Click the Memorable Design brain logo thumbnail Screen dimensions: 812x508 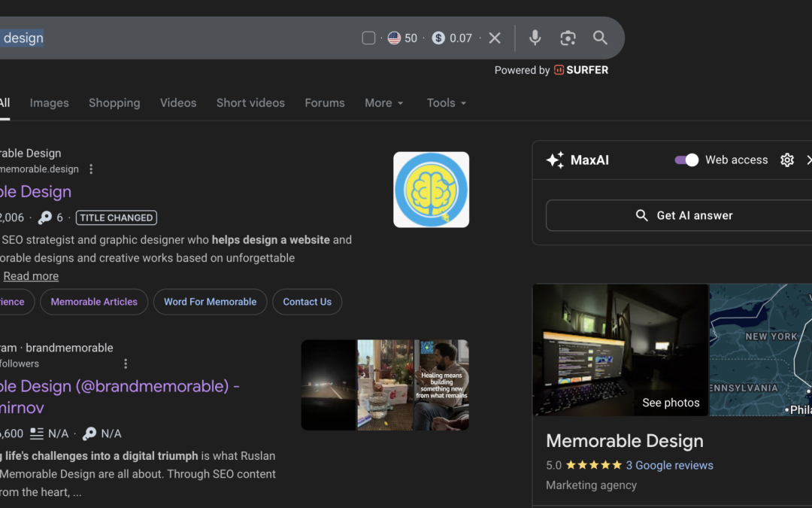(x=431, y=190)
